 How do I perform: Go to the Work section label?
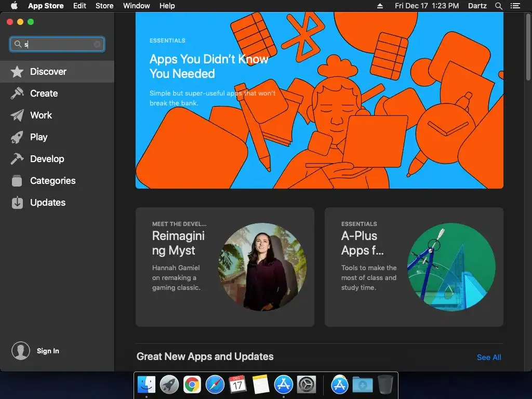41,115
